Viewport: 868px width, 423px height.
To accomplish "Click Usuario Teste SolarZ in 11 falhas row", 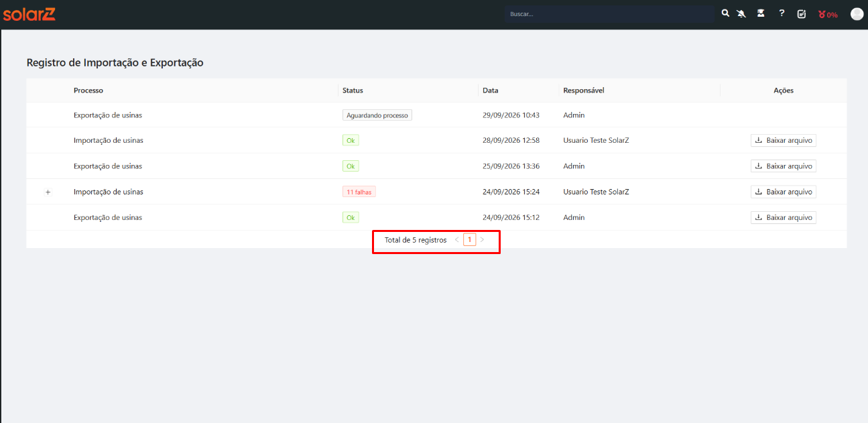I will 596,192.
